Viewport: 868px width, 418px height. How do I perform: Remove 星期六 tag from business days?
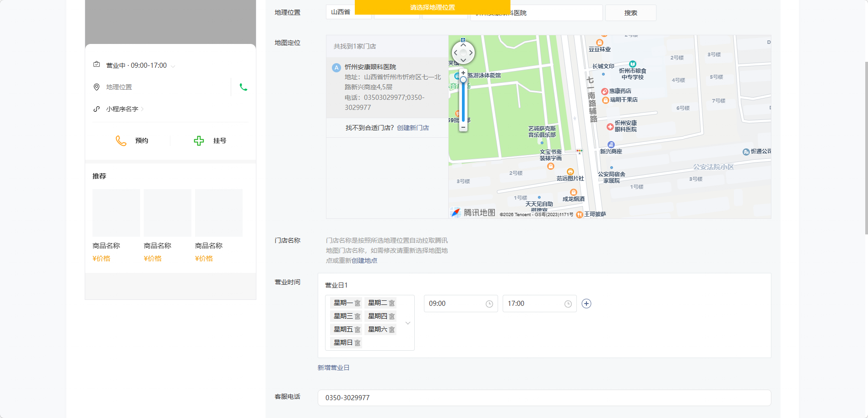click(392, 330)
